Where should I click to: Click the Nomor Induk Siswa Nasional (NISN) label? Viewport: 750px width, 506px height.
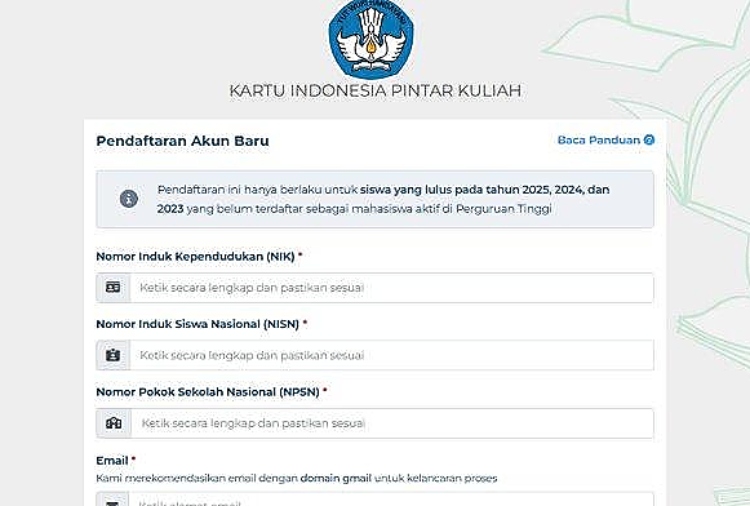point(201,324)
